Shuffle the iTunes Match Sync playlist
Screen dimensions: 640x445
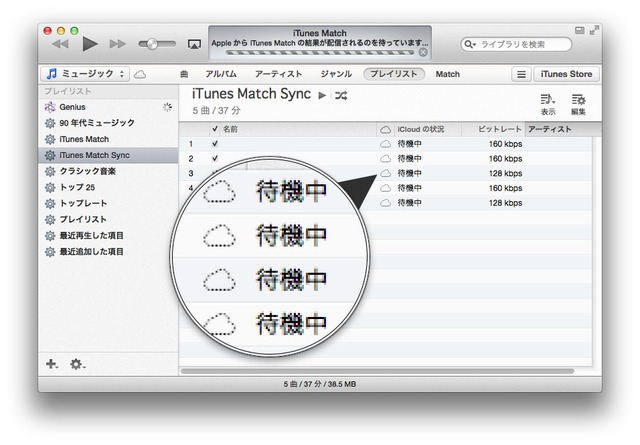(341, 95)
